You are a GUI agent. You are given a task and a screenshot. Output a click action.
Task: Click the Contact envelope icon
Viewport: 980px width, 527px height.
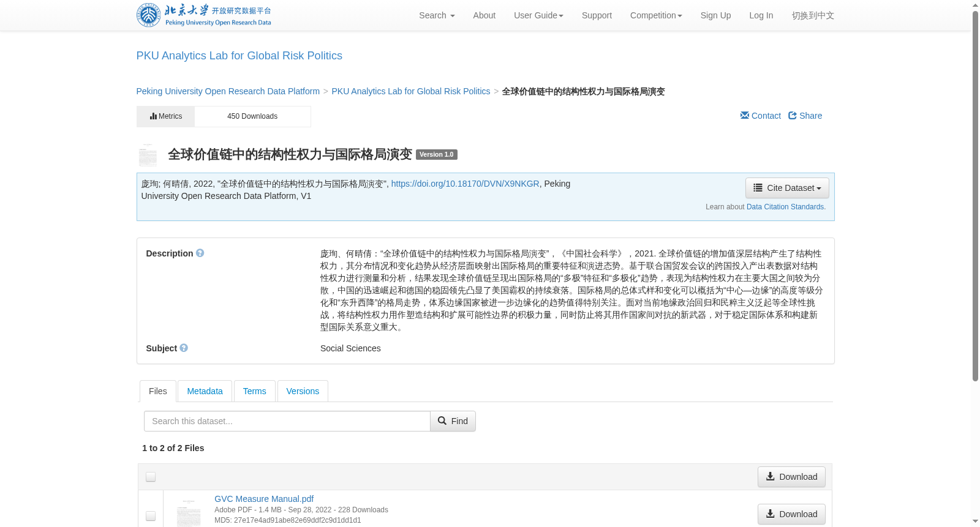click(x=745, y=116)
